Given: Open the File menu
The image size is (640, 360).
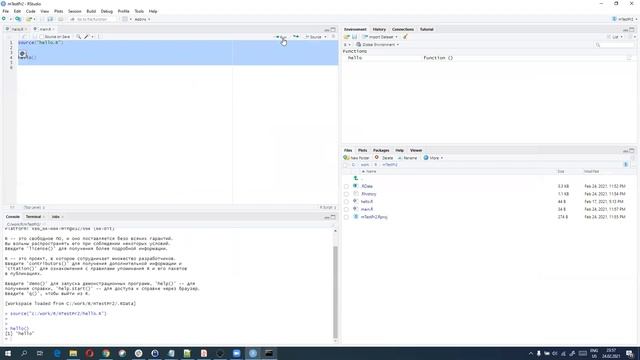Looking at the screenshot, I should [6, 11].
